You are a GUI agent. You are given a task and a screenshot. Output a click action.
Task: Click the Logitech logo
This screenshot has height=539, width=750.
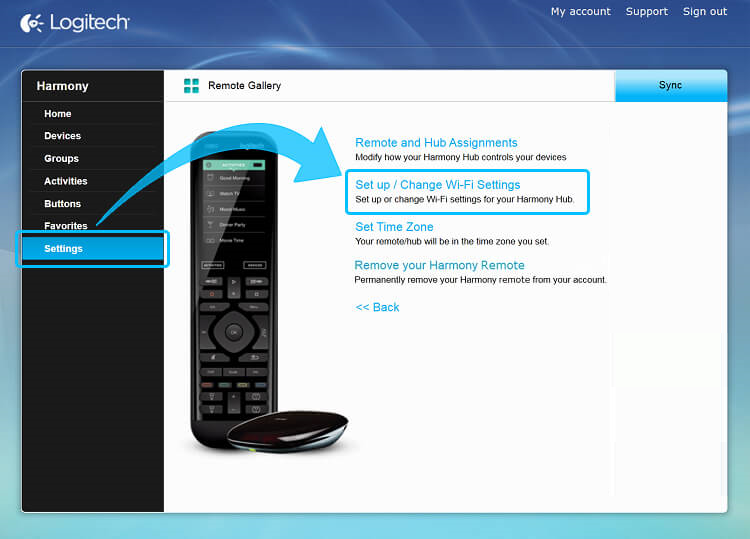coord(75,22)
